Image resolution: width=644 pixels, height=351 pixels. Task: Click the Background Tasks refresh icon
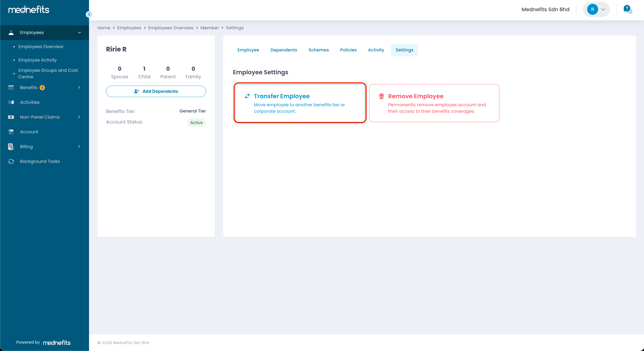11,161
